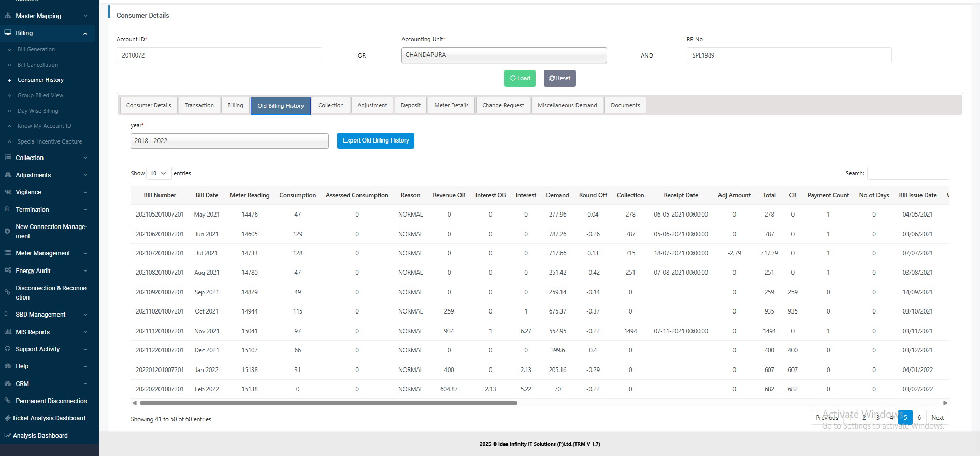Viewport: 980px width, 456px height.
Task: Expand the Master Mapping chevron
Action: 85,16
